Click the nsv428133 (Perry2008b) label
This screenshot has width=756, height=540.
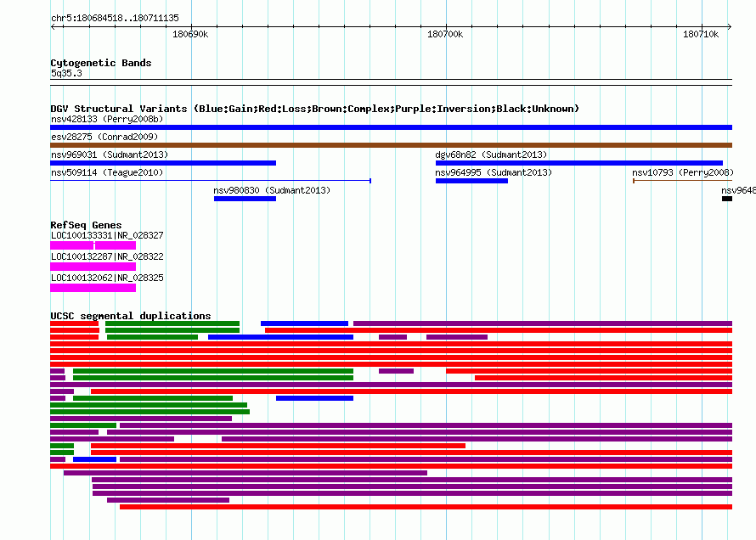pyautogui.click(x=107, y=119)
